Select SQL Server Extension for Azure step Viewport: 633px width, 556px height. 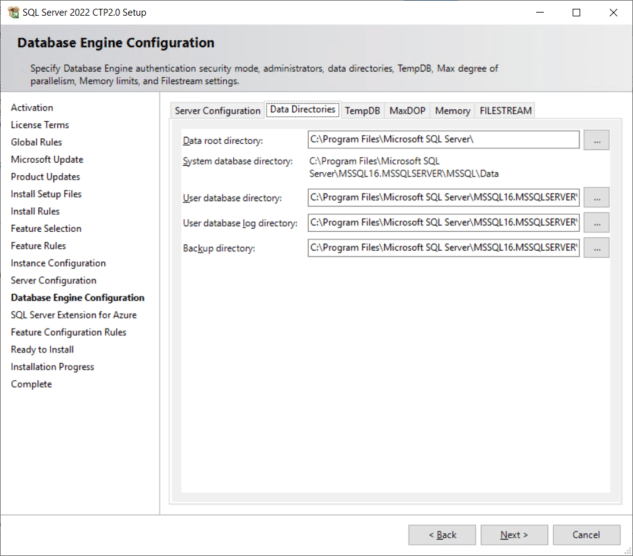[x=73, y=315]
